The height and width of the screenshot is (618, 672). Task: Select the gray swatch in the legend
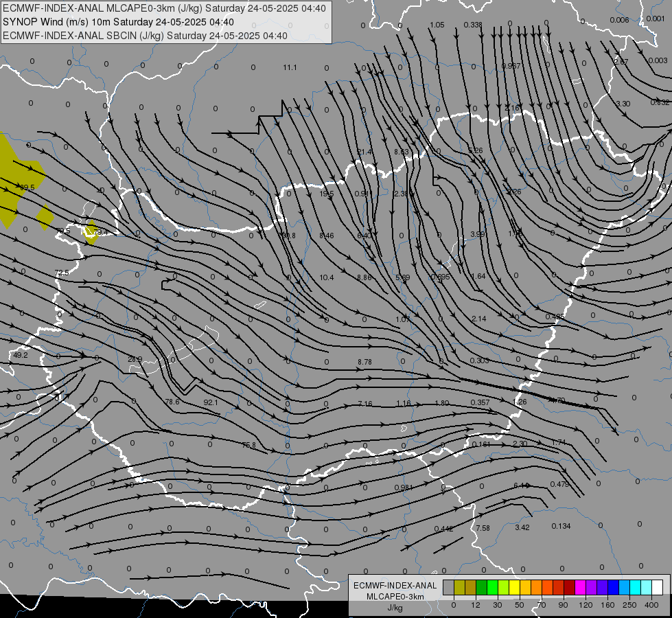click(448, 587)
